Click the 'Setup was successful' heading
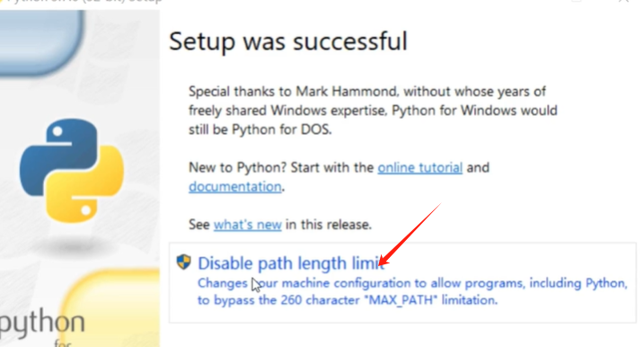Image resolution: width=644 pixels, height=347 pixels. tap(288, 41)
